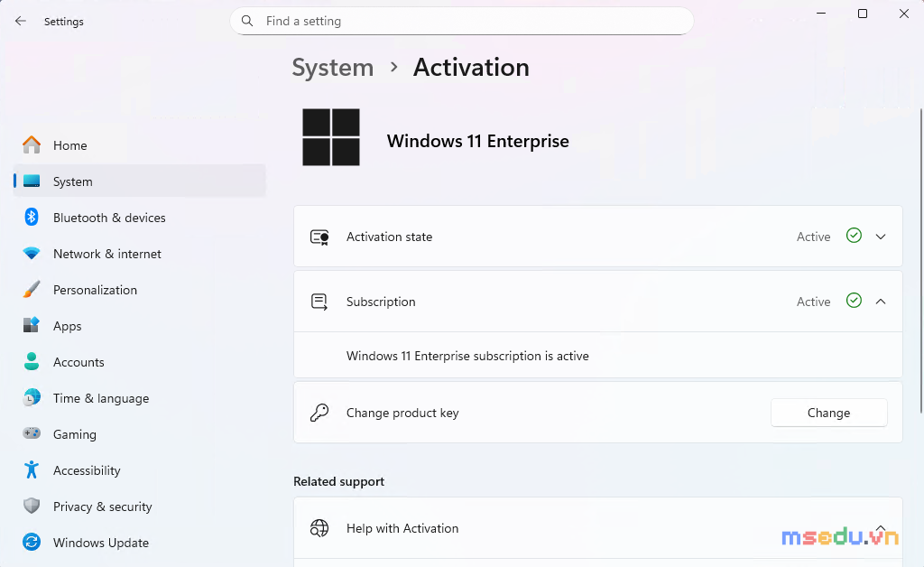Click the Home house icon
This screenshot has height=567, width=924.
[32, 145]
